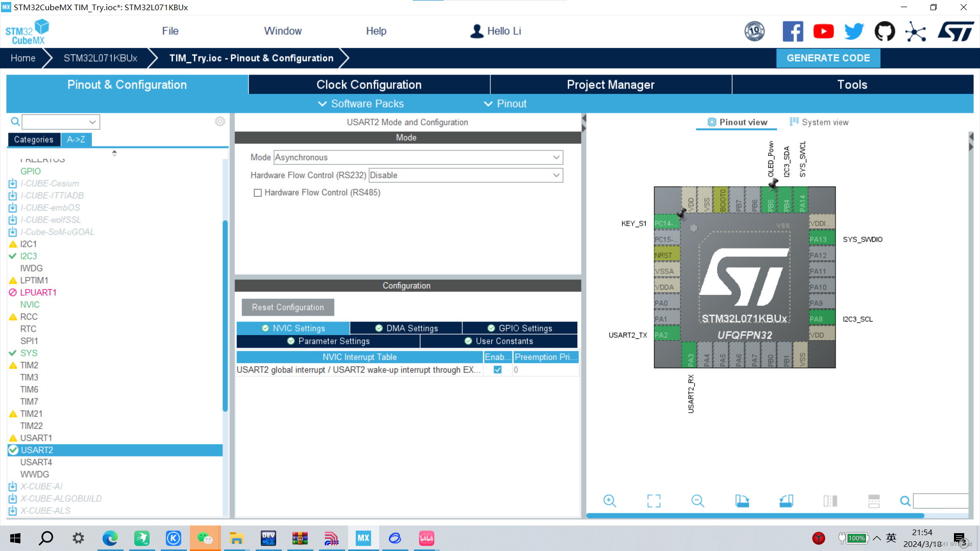Select USART1 in the peripheral list
Viewport: 980px width, 551px height.
[36, 438]
